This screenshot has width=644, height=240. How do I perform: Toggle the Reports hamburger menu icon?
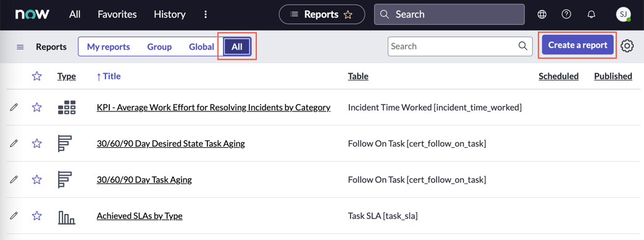point(20,47)
